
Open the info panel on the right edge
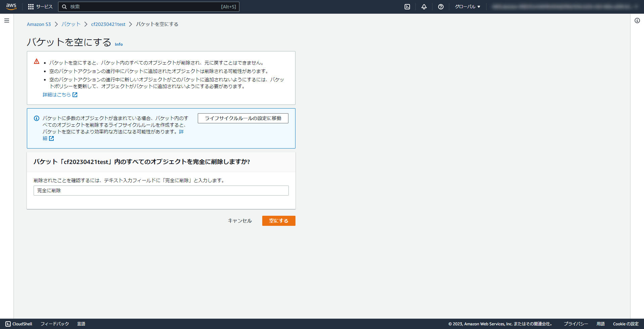click(x=637, y=20)
